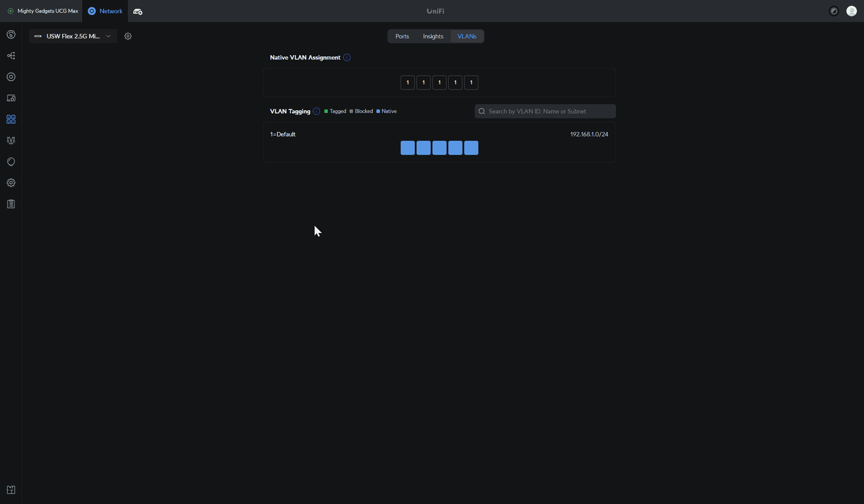864x504 pixels.
Task: Switch to the Ports tab
Action: tap(402, 36)
